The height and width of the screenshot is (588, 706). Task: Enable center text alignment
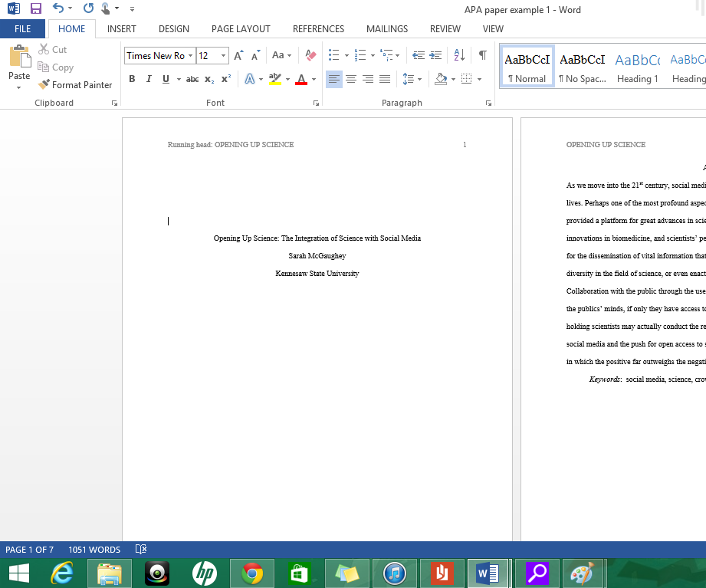(351, 79)
